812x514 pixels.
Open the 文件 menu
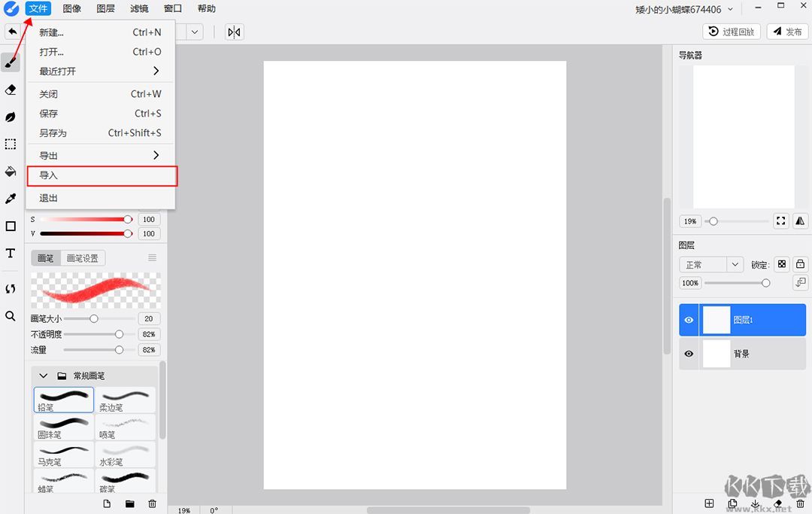coord(38,8)
